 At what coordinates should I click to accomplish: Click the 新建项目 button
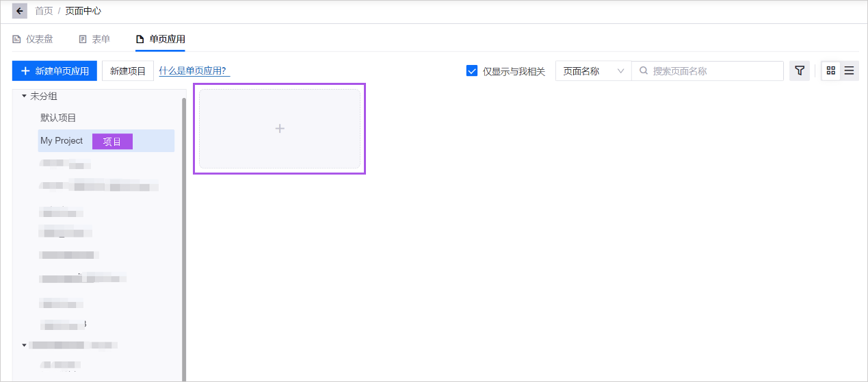(x=128, y=71)
